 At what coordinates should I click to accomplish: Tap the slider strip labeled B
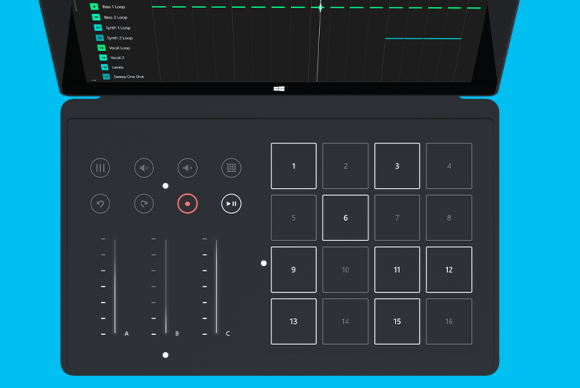click(166, 287)
